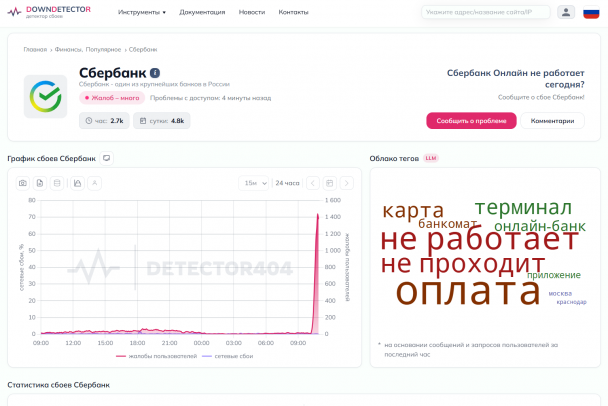Screen dimensions: 608x406
Task: Open the 15м interval dropdown
Action: click(x=255, y=183)
